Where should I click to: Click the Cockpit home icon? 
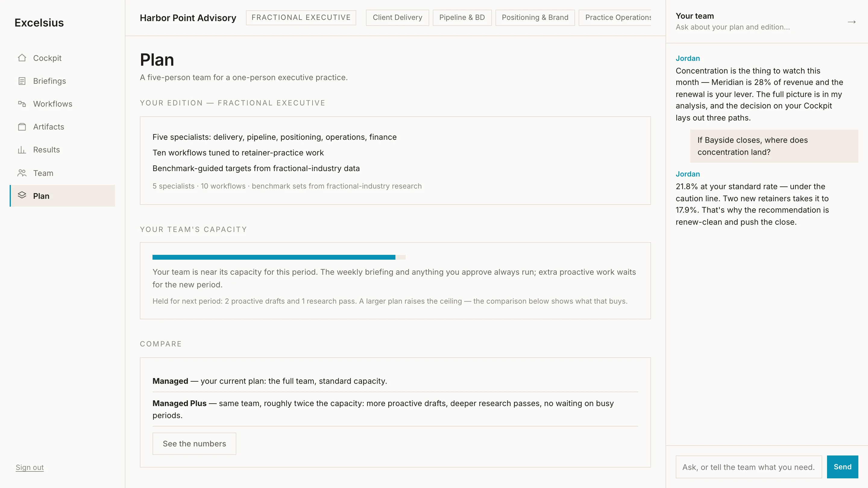click(22, 58)
